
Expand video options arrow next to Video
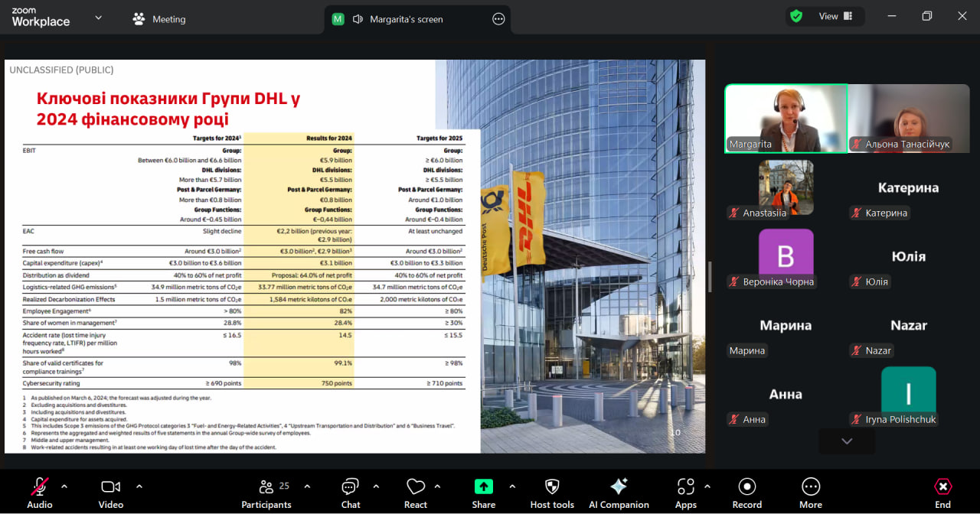click(139, 486)
